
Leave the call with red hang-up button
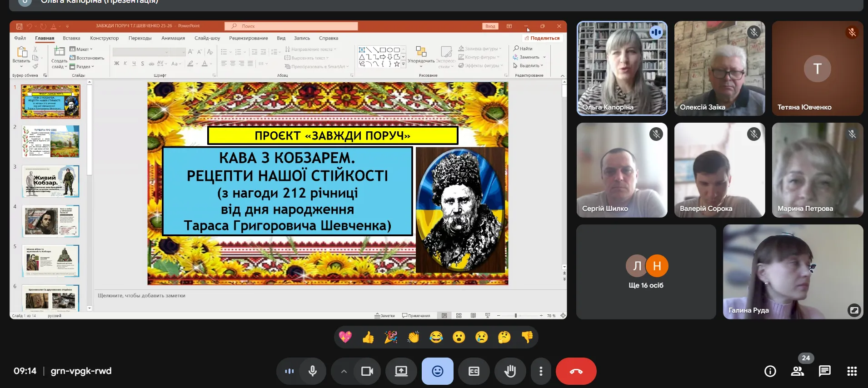tap(576, 371)
